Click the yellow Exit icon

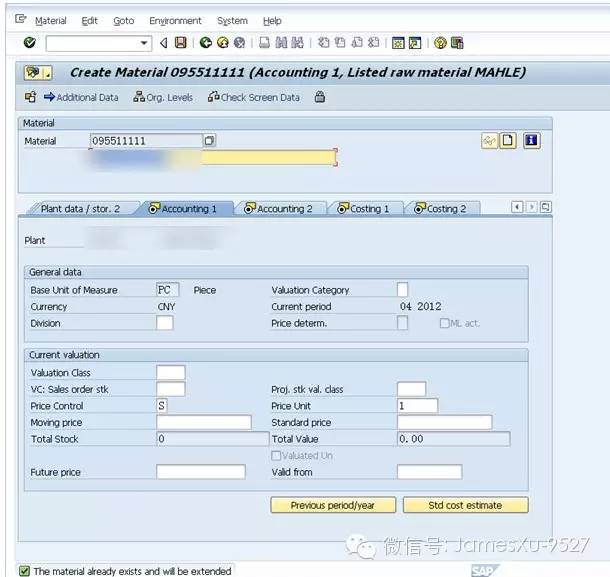(223, 42)
